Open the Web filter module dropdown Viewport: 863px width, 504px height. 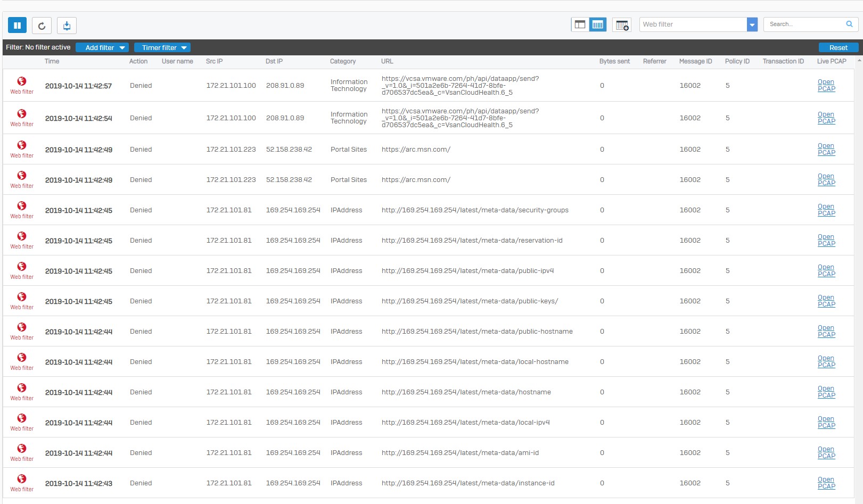pos(752,24)
